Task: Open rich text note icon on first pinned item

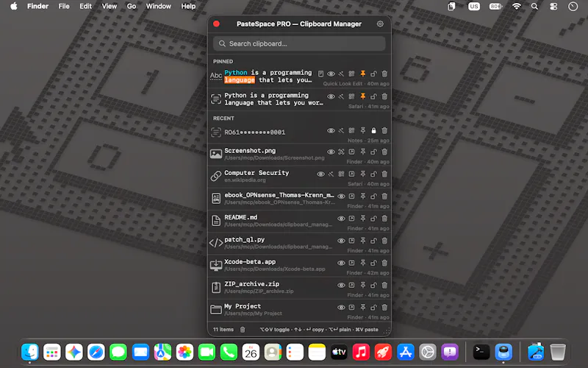Action: (320, 74)
